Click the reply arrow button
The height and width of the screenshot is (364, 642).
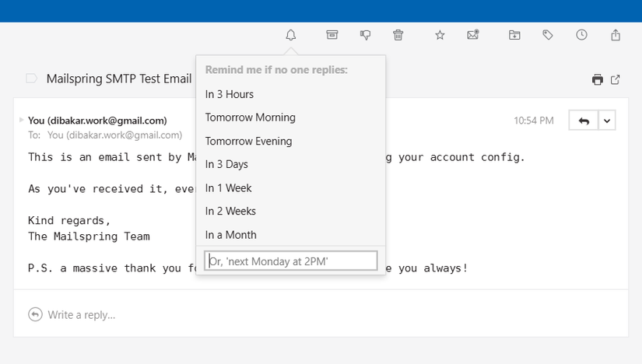click(x=584, y=121)
